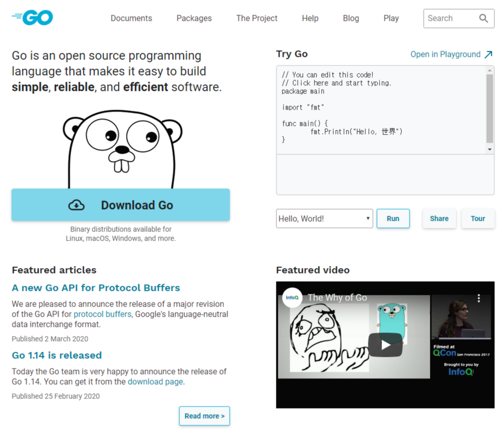Click the Go logo in header
Screen dimensions: 504x436
[x=33, y=18]
